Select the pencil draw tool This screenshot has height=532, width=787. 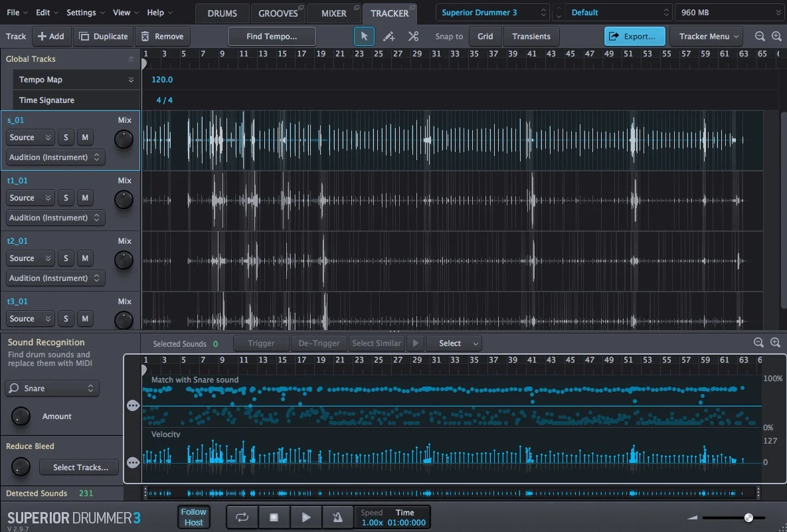(389, 36)
